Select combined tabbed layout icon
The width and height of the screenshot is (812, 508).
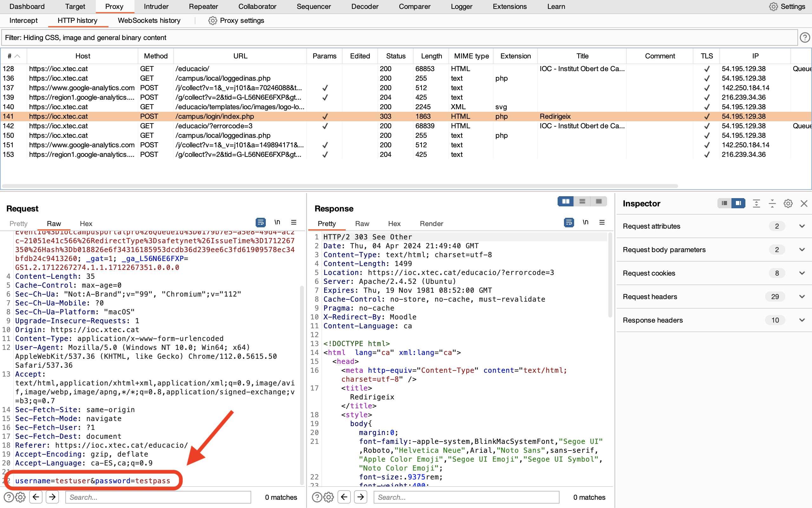(x=599, y=201)
